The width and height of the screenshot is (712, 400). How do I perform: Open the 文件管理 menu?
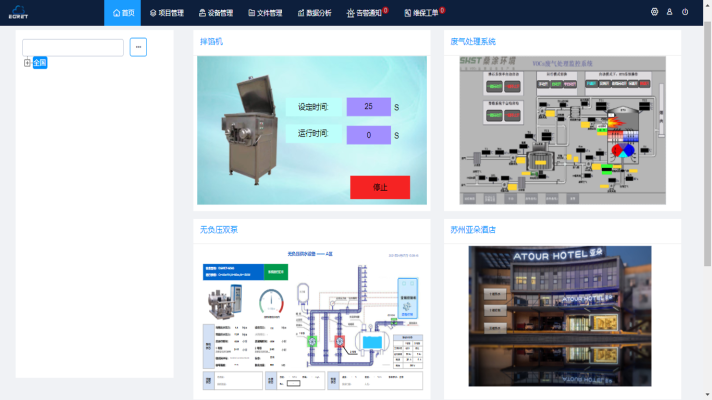tap(263, 13)
